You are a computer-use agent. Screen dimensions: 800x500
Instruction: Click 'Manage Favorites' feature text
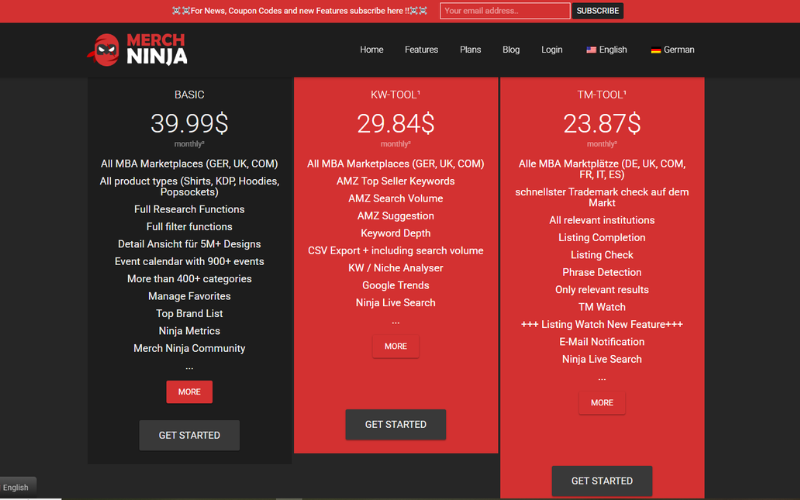pyautogui.click(x=189, y=296)
